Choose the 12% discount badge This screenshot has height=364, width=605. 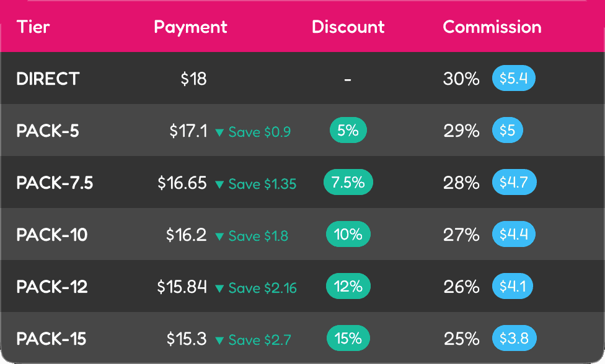(x=348, y=286)
